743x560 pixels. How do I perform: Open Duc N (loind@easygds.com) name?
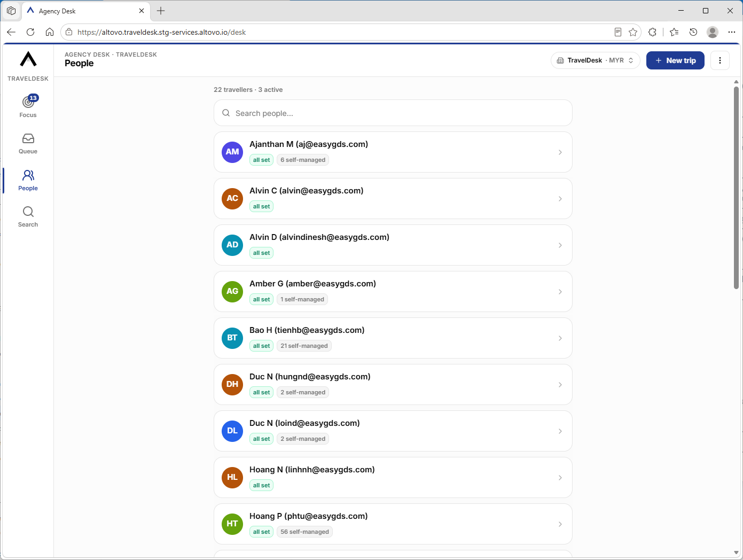304,423
